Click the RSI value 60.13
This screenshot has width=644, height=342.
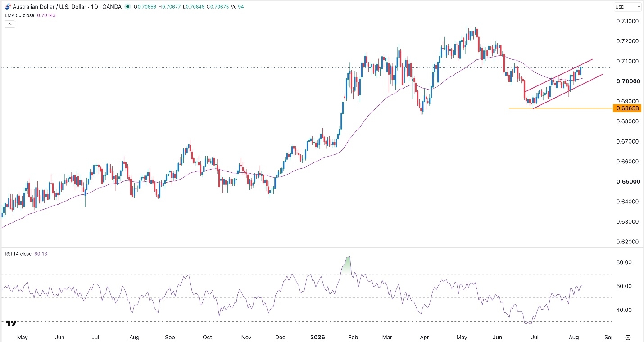pos(41,254)
